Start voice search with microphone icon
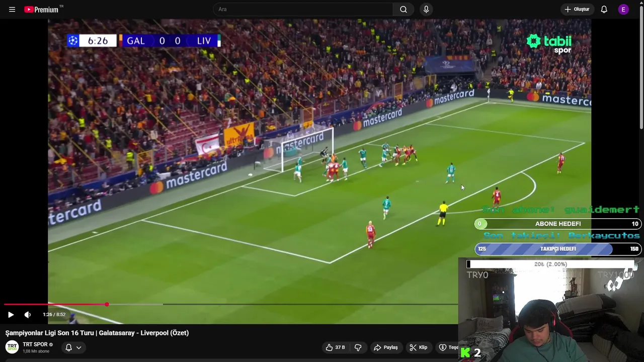 pos(426,10)
